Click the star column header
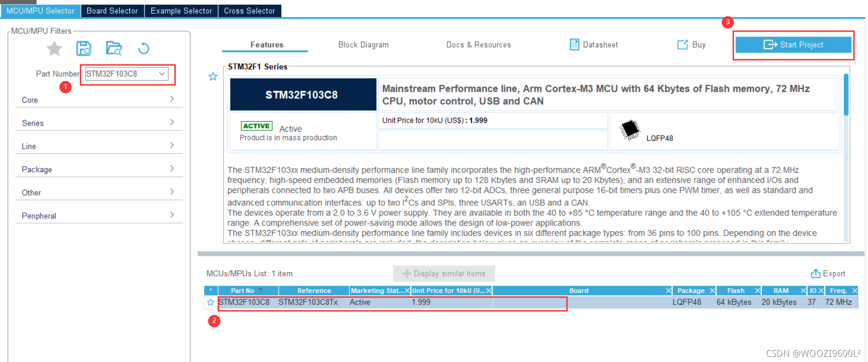This screenshot has height=362, width=868. [x=210, y=291]
